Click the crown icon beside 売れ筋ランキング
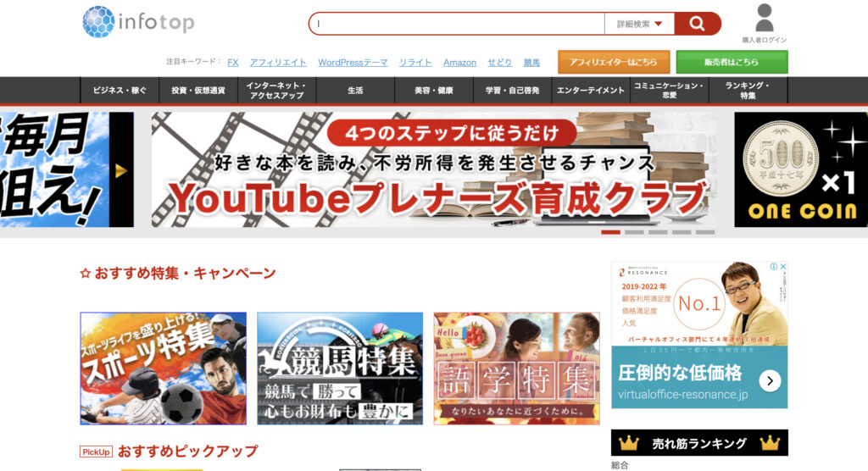This screenshot has width=868, height=471. tap(628, 443)
